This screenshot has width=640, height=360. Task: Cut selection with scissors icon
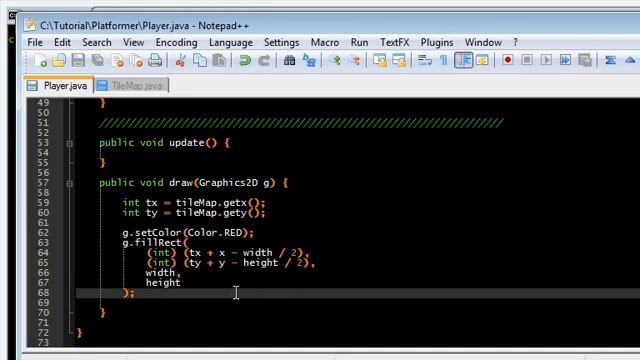180,61
